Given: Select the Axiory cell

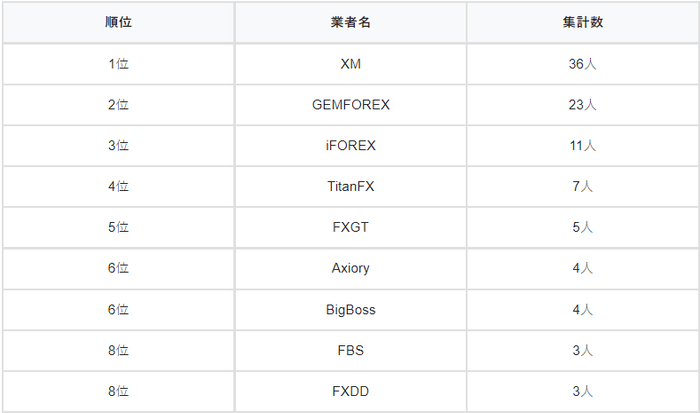Looking at the screenshot, I should pos(351,268).
